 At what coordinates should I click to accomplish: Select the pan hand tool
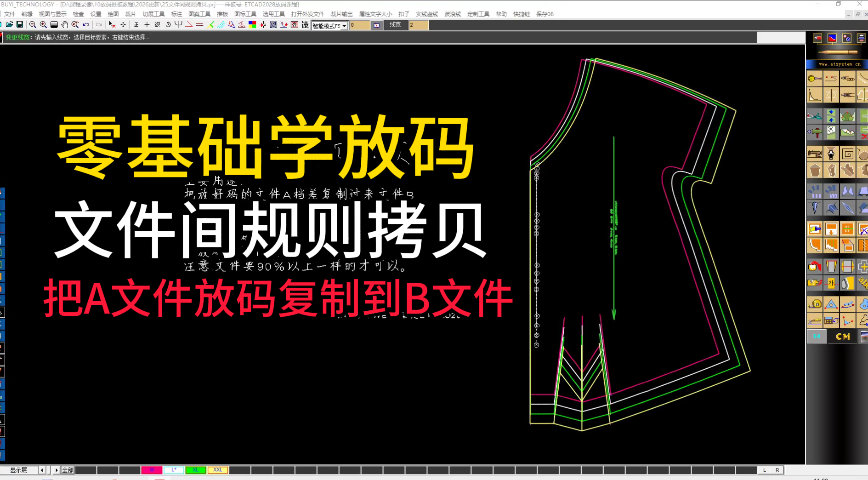point(65,25)
